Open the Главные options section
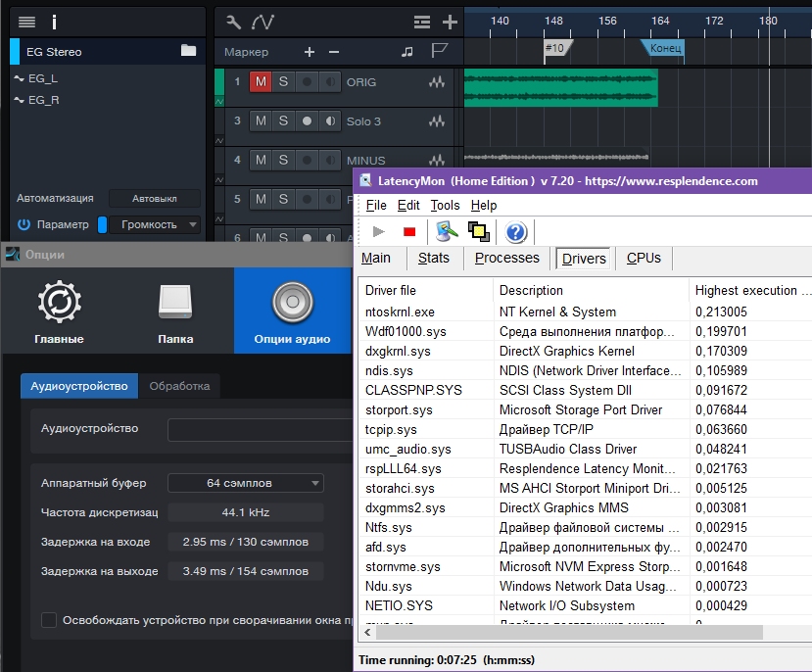812x672 pixels. coord(59,312)
